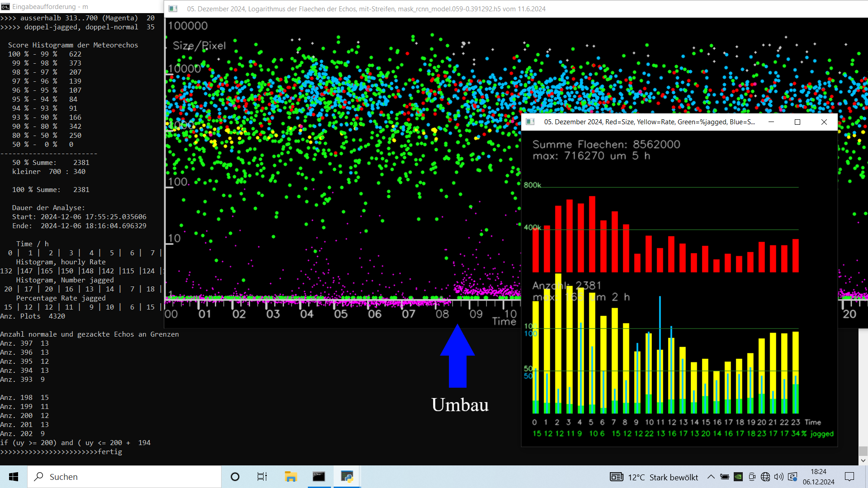
Task: Click the 100000 y-axis label
Action: 188,26
